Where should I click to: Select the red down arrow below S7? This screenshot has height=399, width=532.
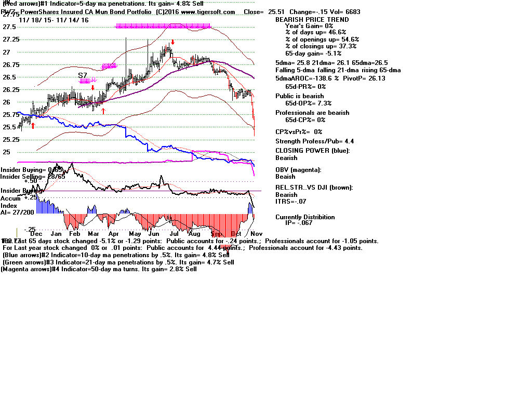click(92, 87)
